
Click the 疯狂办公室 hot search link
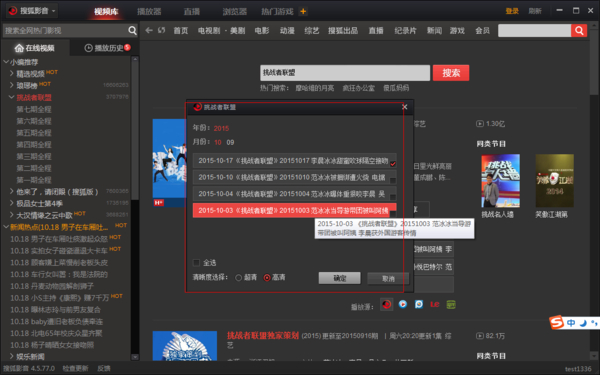(359, 88)
